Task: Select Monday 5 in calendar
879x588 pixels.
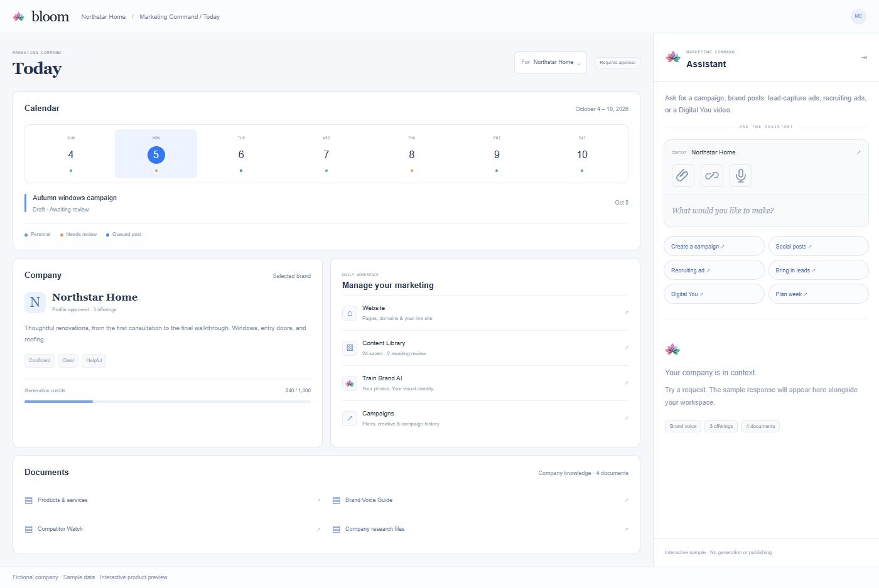Action: click(x=156, y=154)
